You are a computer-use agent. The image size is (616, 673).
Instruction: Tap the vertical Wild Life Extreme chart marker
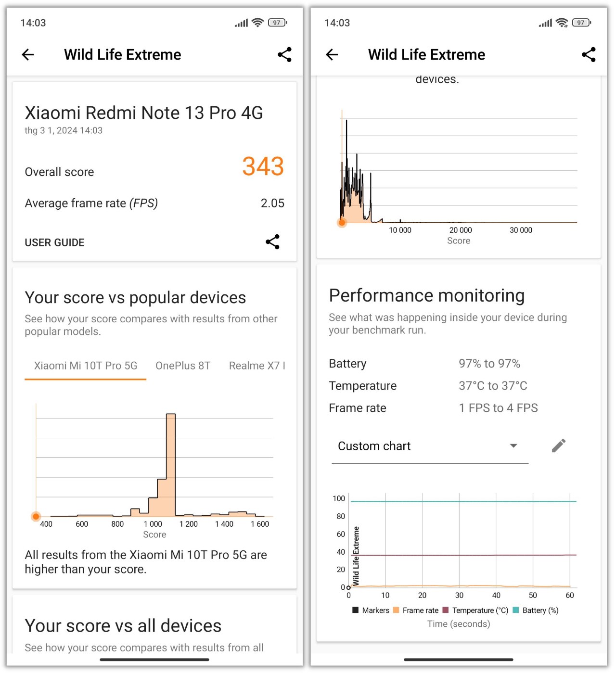point(356,556)
